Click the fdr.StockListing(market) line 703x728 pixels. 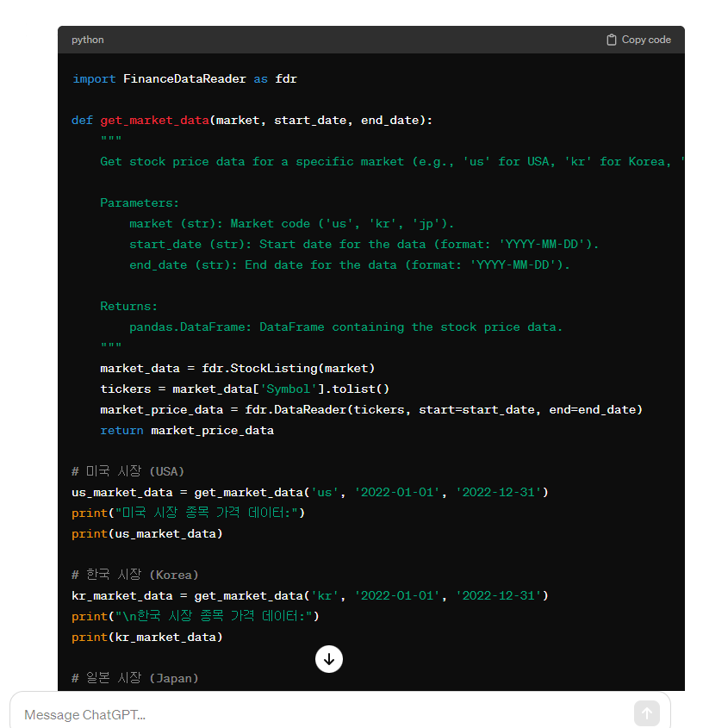237,368
